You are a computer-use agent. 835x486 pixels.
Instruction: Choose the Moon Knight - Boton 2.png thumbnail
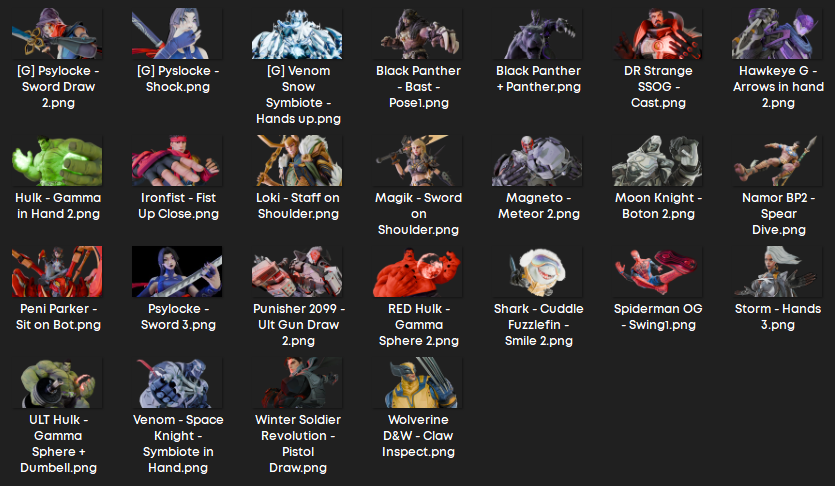(x=657, y=161)
